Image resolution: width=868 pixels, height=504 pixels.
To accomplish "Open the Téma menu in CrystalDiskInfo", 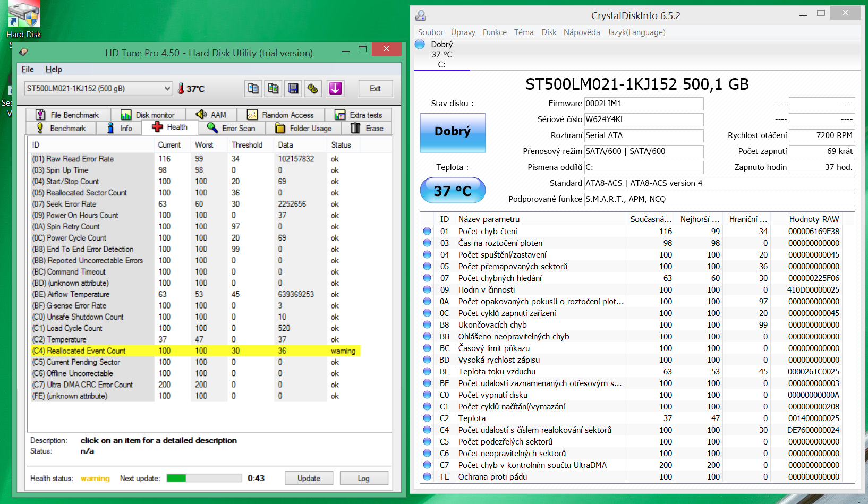I will click(523, 32).
